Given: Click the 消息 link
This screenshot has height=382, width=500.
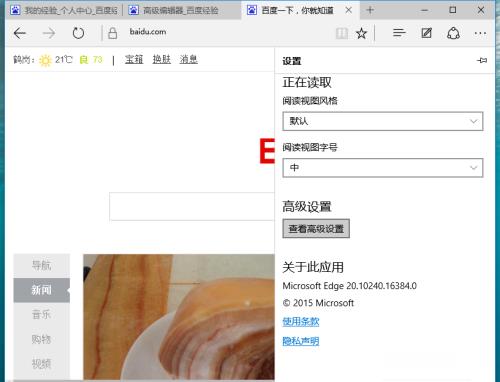Looking at the screenshot, I should coord(189,59).
